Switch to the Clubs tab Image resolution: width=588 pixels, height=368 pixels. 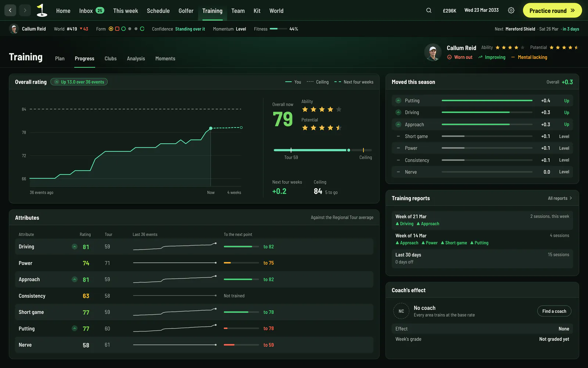111,59
